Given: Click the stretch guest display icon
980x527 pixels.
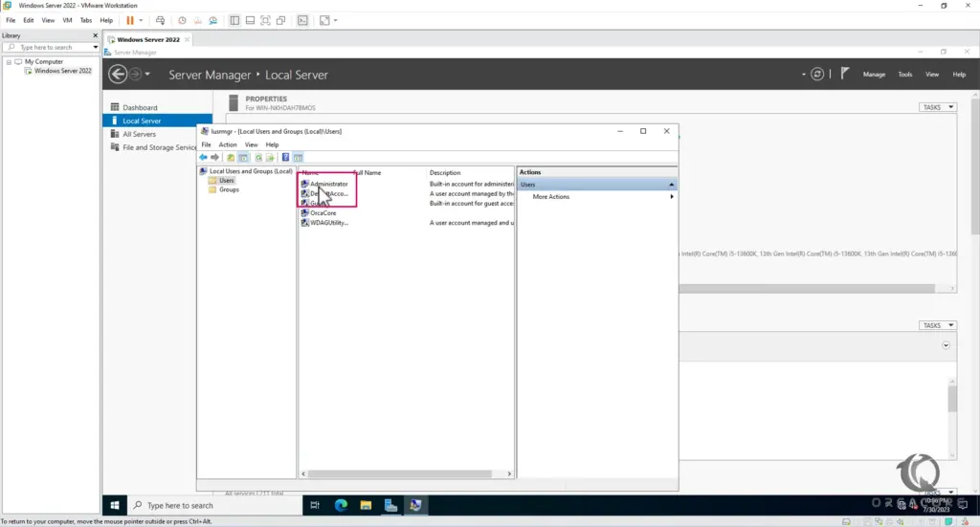Looking at the screenshot, I should tap(324, 20).
